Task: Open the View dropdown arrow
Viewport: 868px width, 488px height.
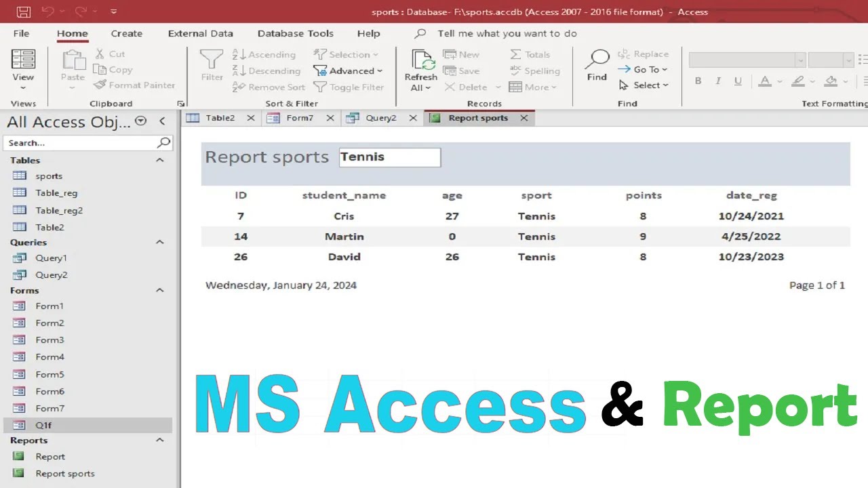Action: pyautogui.click(x=23, y=88)
